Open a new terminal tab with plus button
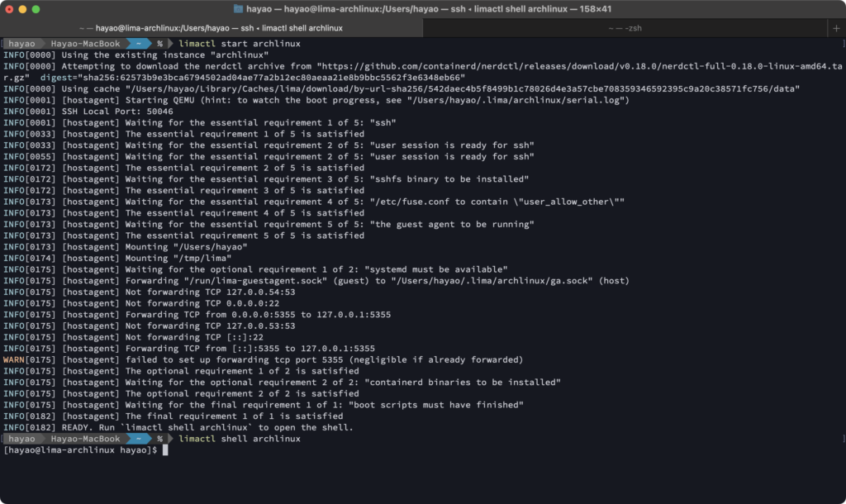846x504 pixels. 836,28
